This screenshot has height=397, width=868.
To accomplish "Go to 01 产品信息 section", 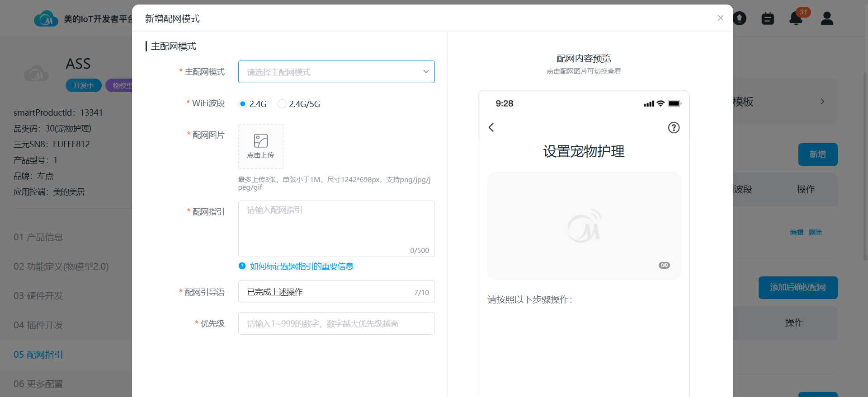I will click(38, 237).
